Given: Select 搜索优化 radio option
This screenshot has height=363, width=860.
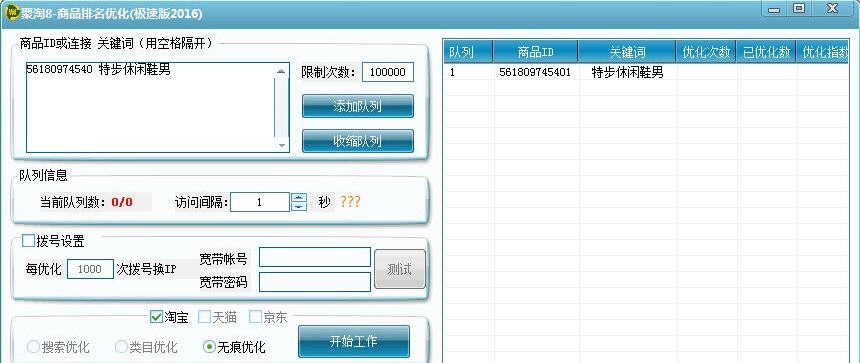Looking at the screenshot, I should (x=33, y=347).
